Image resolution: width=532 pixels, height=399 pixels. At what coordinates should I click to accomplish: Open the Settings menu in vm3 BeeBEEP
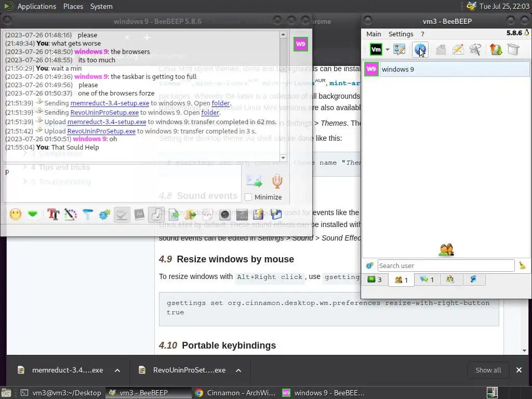click(401, 34)
